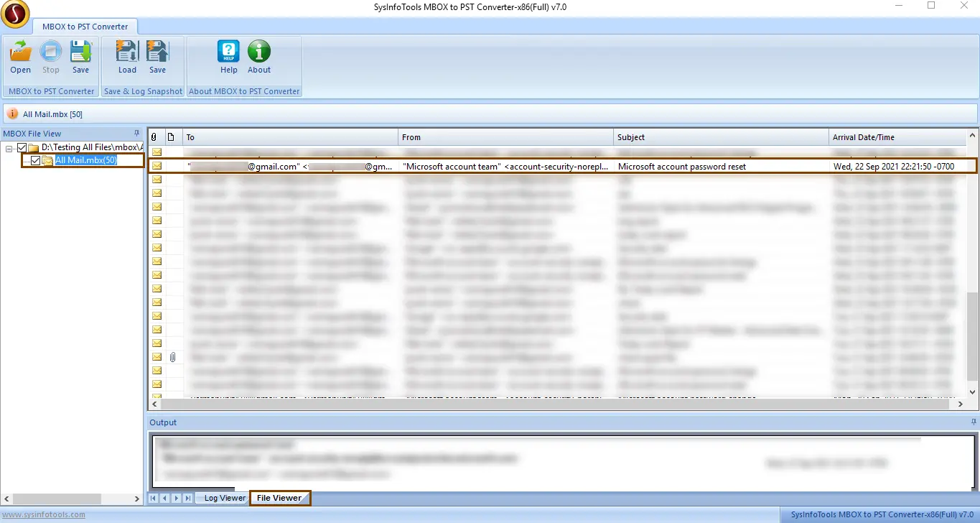Open the Help icon
Image resolution: width=980 pixels, height=523 pixels.
click(x=228, y=57)
